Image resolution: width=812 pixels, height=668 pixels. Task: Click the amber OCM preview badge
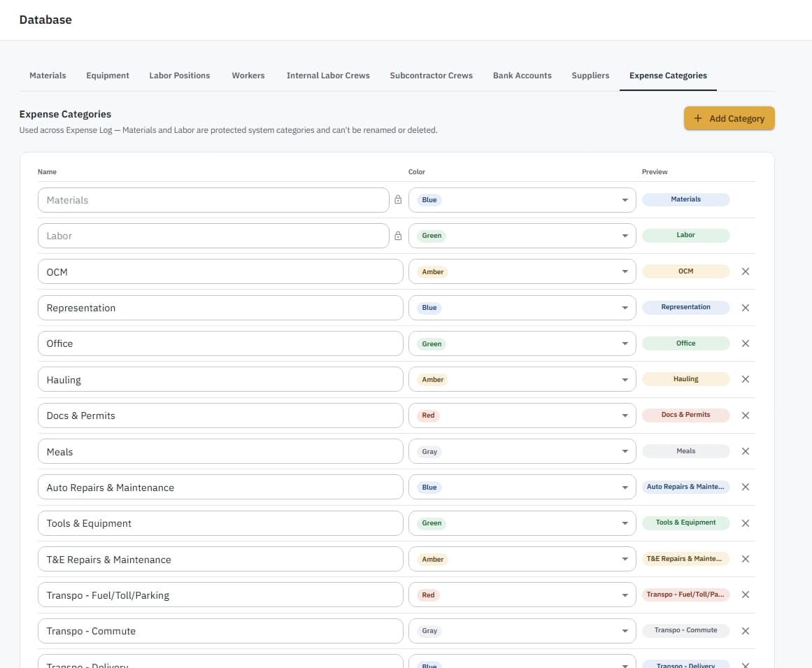[685, 271]
